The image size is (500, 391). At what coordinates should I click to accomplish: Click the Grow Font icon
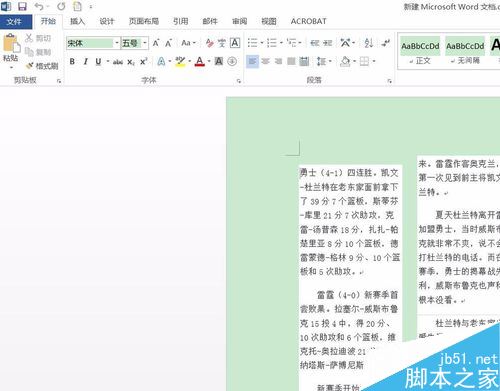(156, 43)
